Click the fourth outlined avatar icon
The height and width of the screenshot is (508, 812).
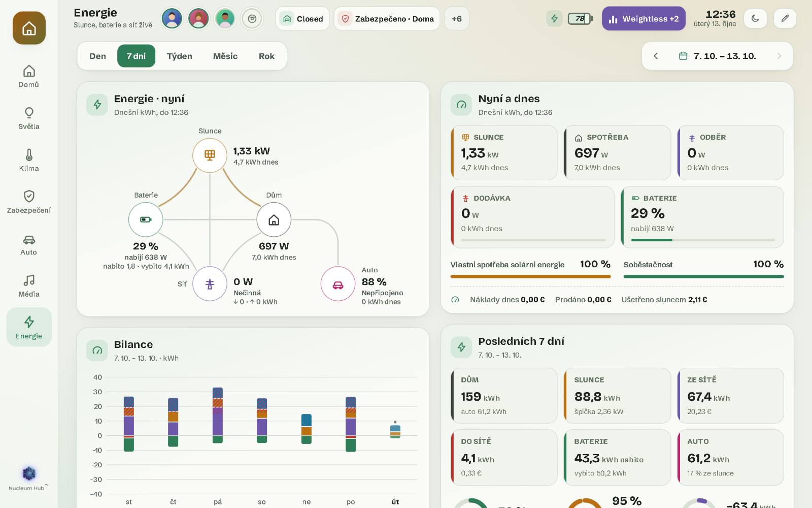tap(252, 19)
